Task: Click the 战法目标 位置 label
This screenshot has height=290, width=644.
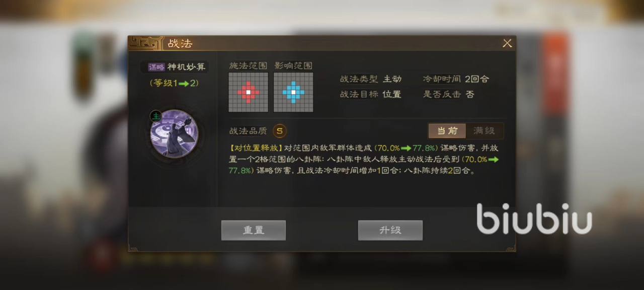Action: tap(371, 94)
